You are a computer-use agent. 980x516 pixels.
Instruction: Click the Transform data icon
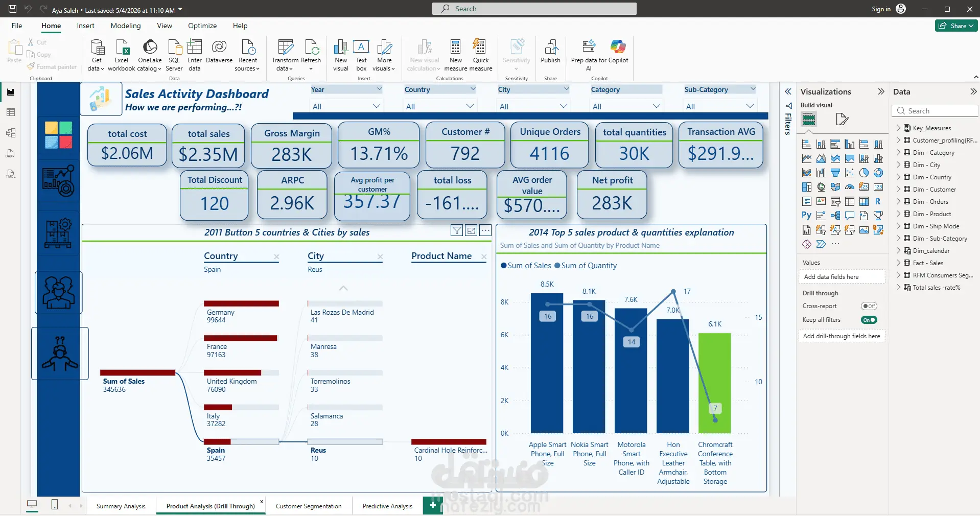coord(285,54)
